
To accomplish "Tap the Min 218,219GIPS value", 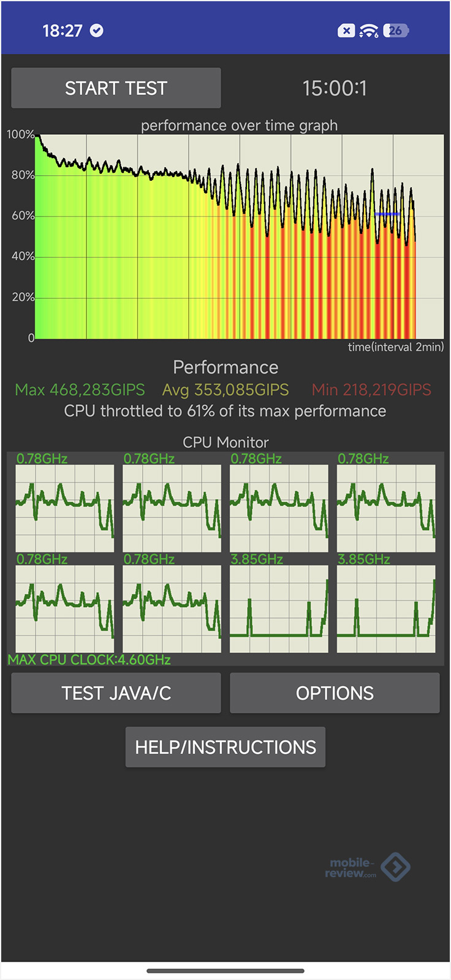I will point(371,390).
